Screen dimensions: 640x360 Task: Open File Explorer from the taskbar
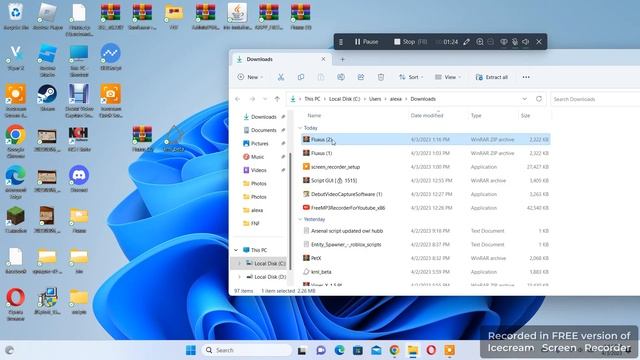point(413,350)
